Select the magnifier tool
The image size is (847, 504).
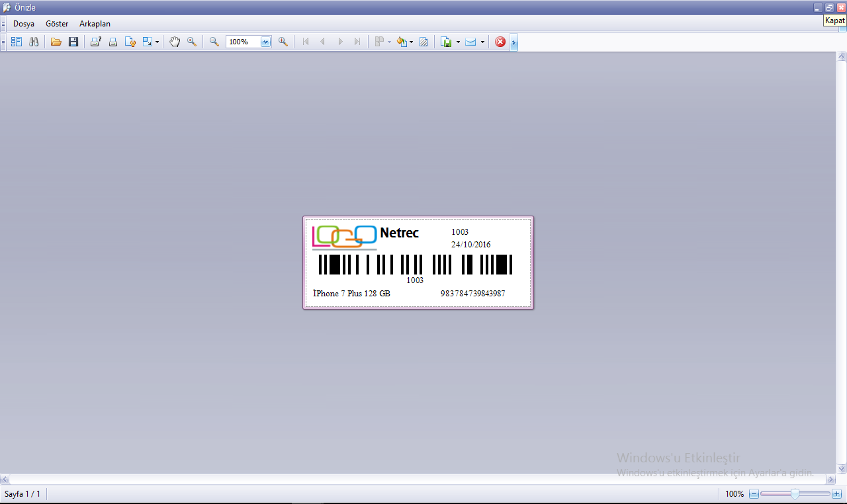(x=192, y=42)
